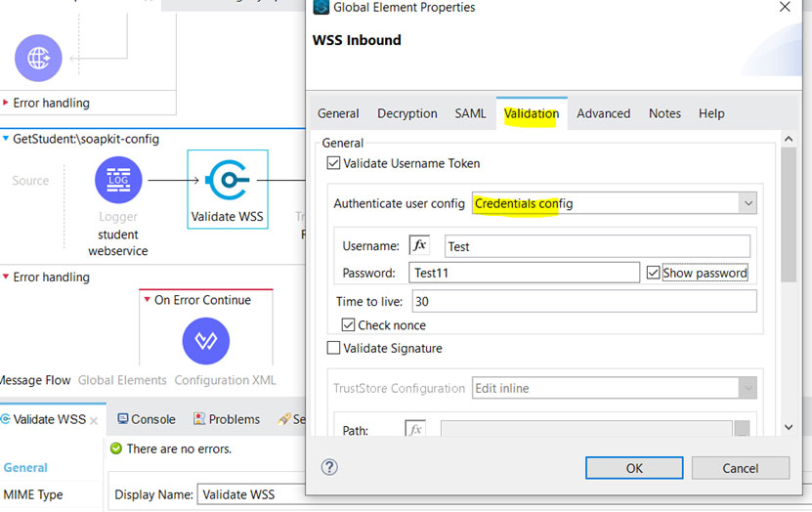
Task: Open the Problems tab
Action: (x=227, y=419)
